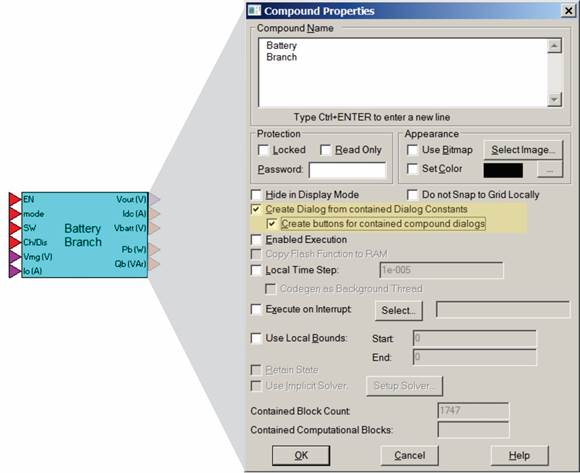Click the Contained Block Count field

click(473, 411)
